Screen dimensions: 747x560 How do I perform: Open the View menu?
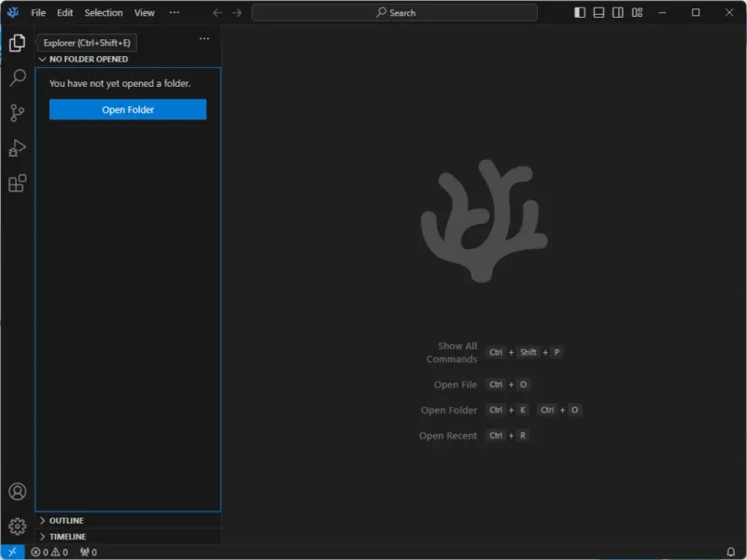coord(145,13)
